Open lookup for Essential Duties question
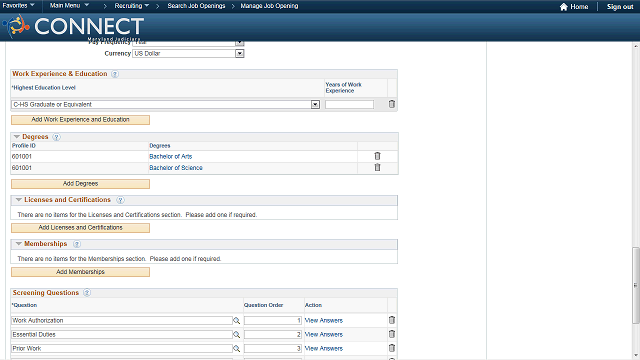640x360 pixels. pyautogui.click(x=236, y=335)
